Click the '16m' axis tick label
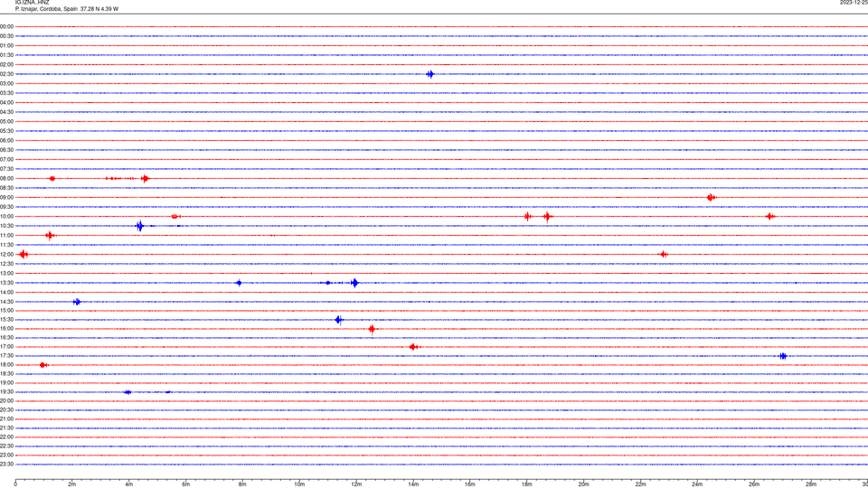The width and height of the screenshot is (868, 488). pyautogui.click(x=470, y=484)
